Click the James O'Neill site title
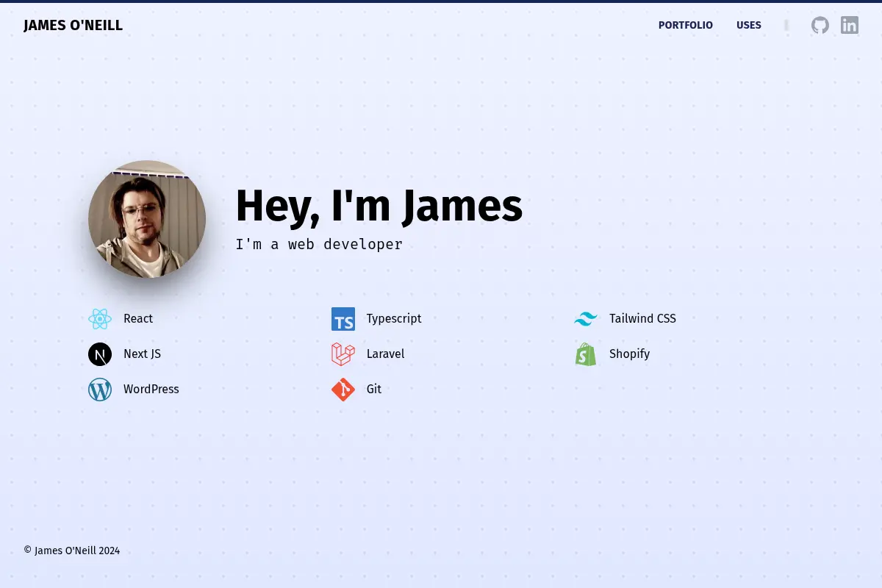Image resolution: width=882 pixels, height=588 pixels. point(73,26)
